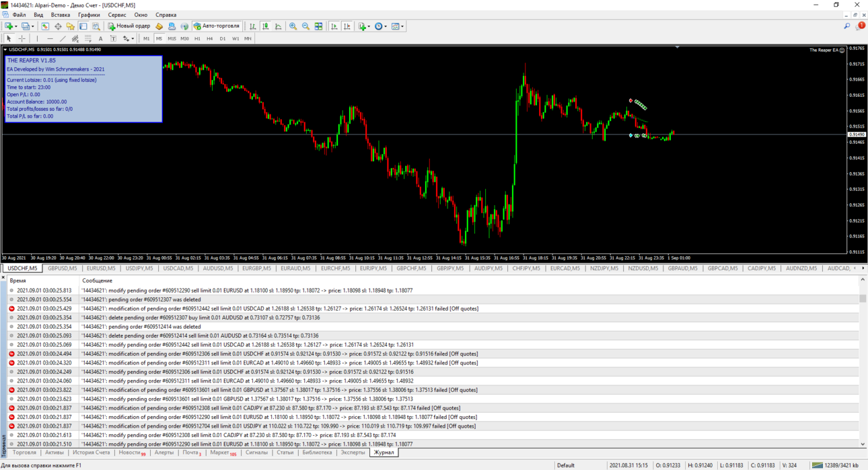Viewport: 868px width, 470px height.
Task: Switch timeframe to H4
Action: coord(210,38)
